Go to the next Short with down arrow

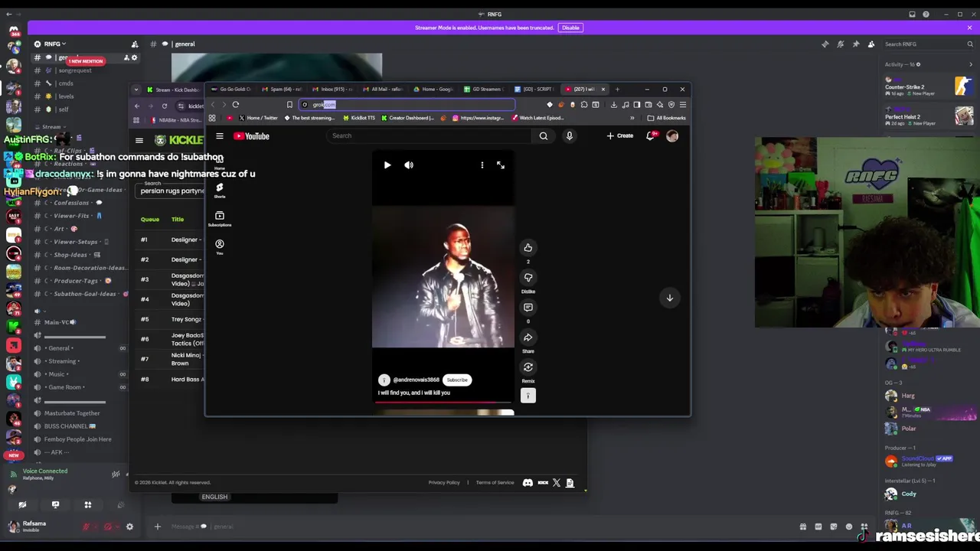click(669, 298)
